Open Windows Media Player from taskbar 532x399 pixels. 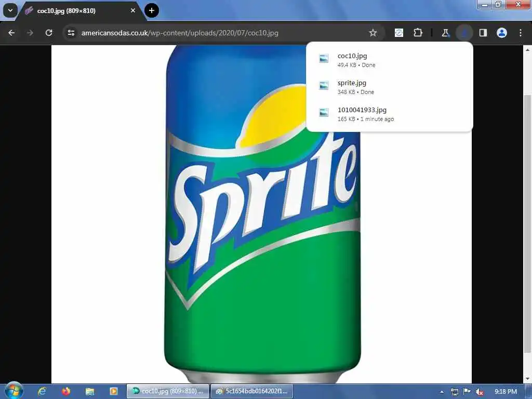point(113,391)
